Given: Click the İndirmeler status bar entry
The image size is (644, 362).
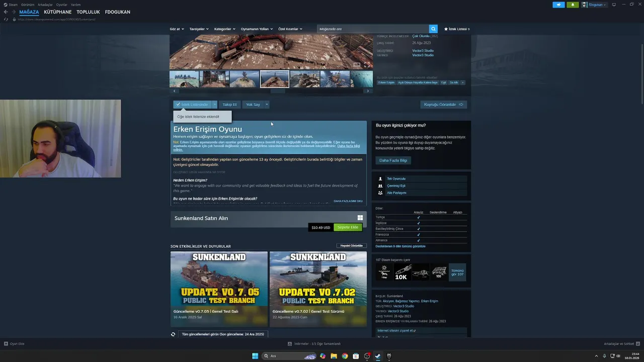Looking at the screenshot, I should click(314, 344).
